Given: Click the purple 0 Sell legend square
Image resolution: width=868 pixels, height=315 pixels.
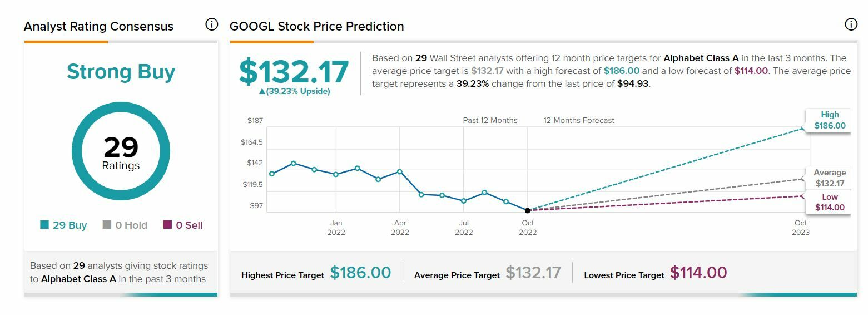Looking at the screenshot, I should click(x=167, y=225).
